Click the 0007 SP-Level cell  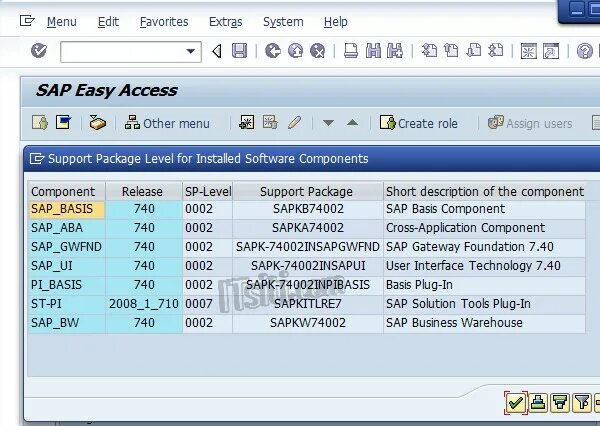[x=207, y=304]
